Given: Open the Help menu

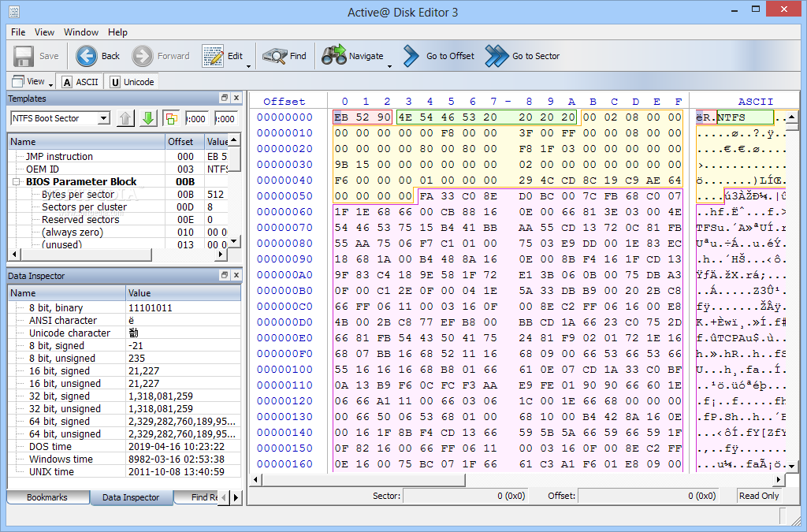Looking at the screenshot, I should pyautogui.click(x=117, y=32).
